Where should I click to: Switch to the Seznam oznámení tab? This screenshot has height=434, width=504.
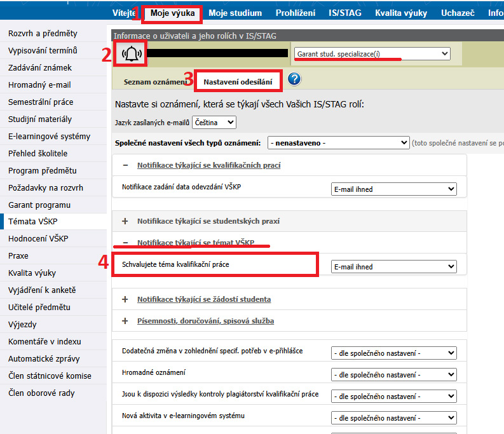[x=155, y=82]
